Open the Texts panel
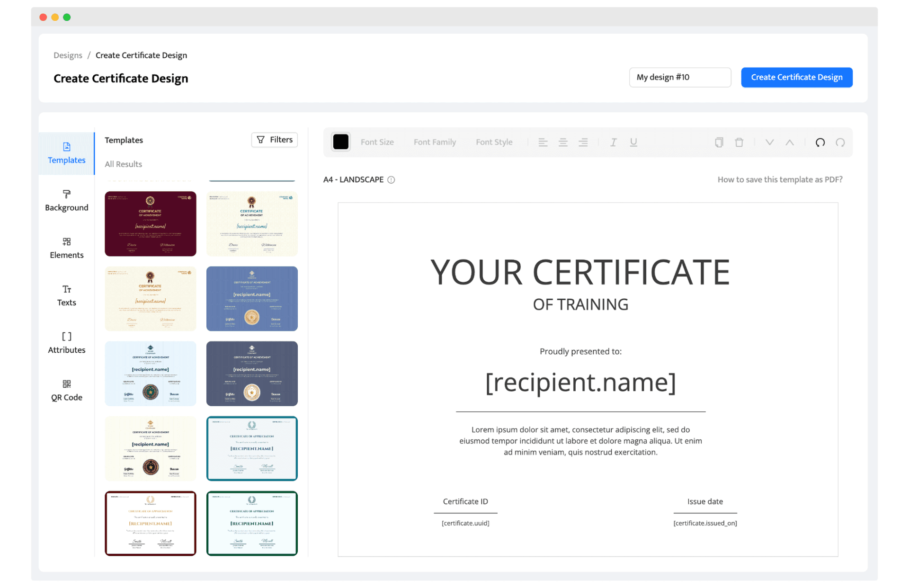 pos(66,295)
